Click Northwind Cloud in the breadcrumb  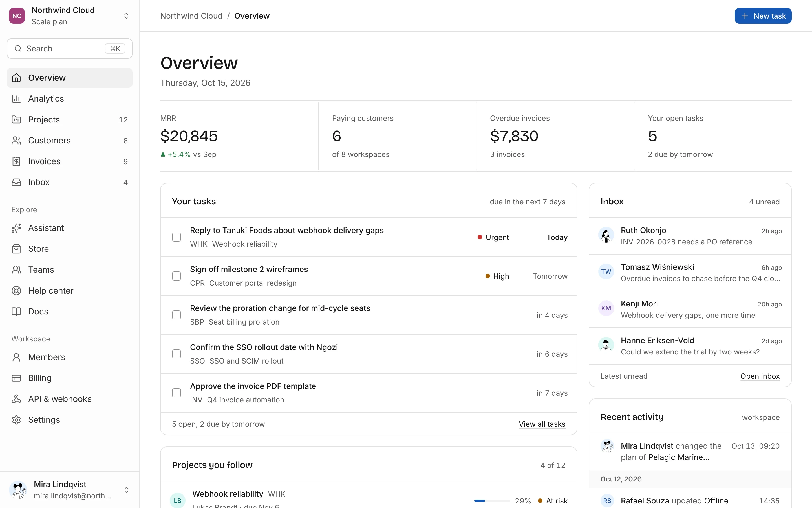(191, 16)
